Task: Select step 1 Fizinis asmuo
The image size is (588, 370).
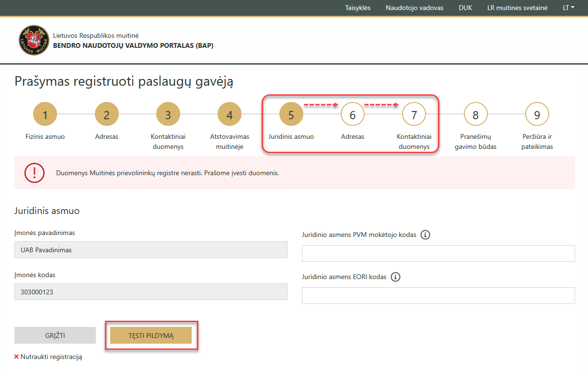Action: coord(45,114)
